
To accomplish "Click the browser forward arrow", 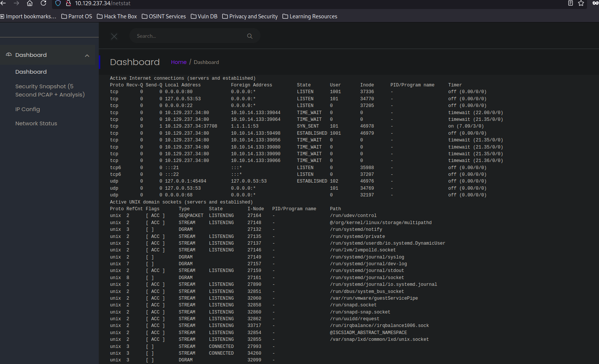I will (16, 3).
